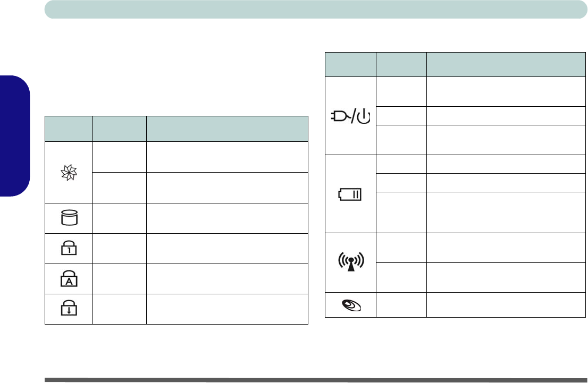Click the narrow cell right of Num Lock icon
This screenshot has width=588, height=383.
click(x=119, y=248)
